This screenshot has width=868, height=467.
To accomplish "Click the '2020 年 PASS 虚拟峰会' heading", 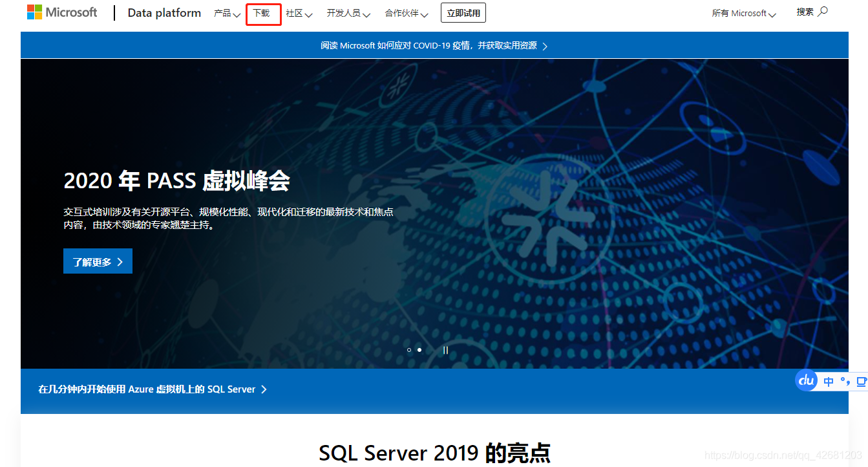I will [x=176, y=181].
